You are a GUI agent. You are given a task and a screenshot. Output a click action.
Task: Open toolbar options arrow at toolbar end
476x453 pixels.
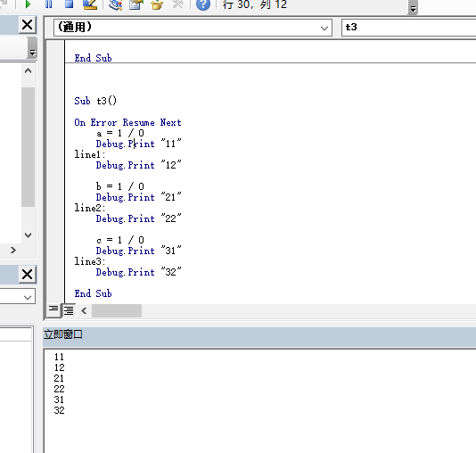tap(413, 9)
